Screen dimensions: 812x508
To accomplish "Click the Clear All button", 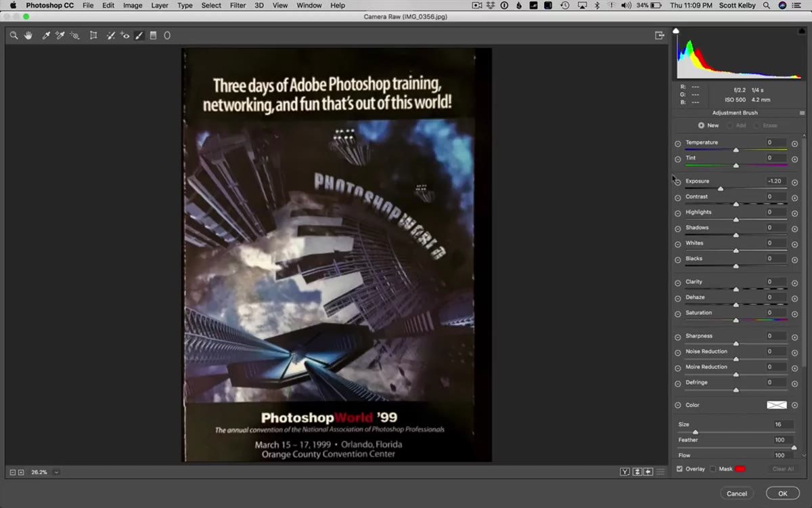I will (784, 469).
